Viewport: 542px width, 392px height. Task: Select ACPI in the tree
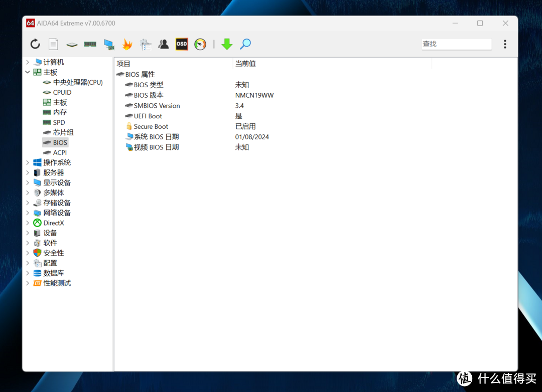tap(55, 152)
